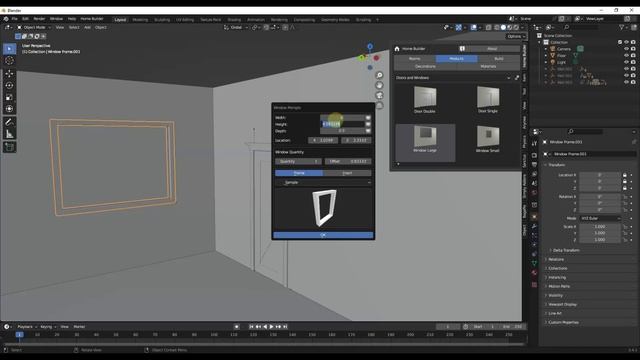Expand the Viewport Display panel
640x360 pixels.
click(x=562, y=304)
